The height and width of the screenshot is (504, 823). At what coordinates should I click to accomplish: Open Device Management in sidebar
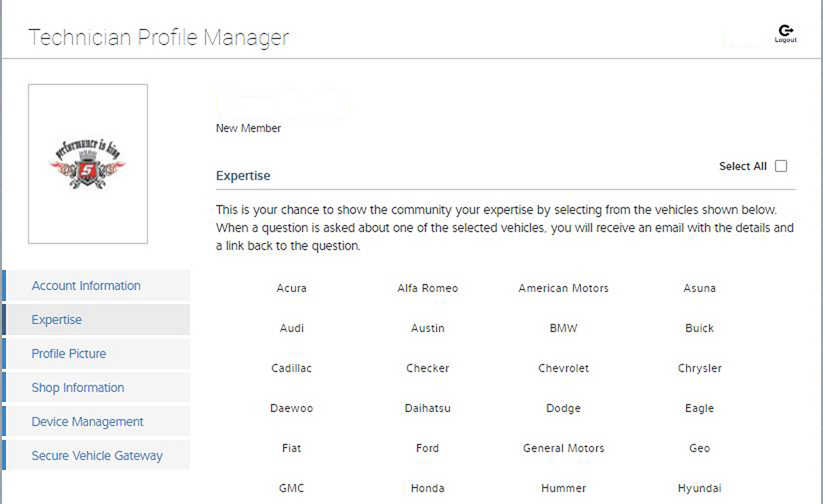tap(87, 422)
